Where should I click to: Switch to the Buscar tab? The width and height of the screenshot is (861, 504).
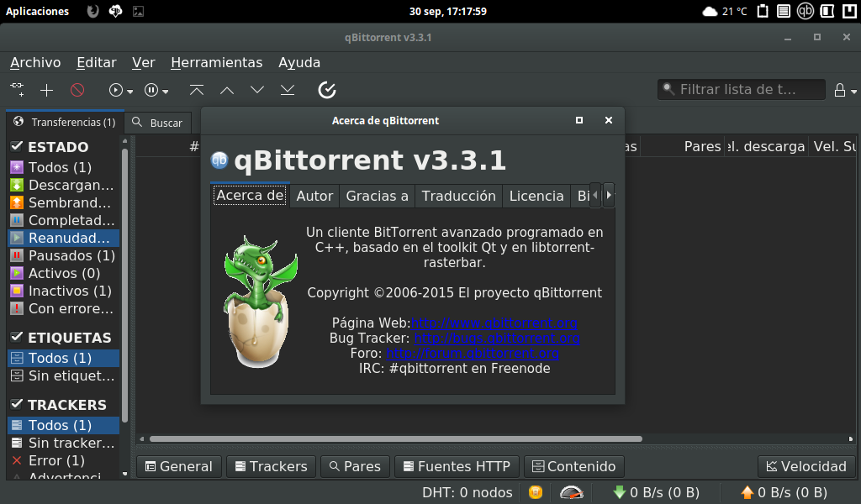(157, 123)
